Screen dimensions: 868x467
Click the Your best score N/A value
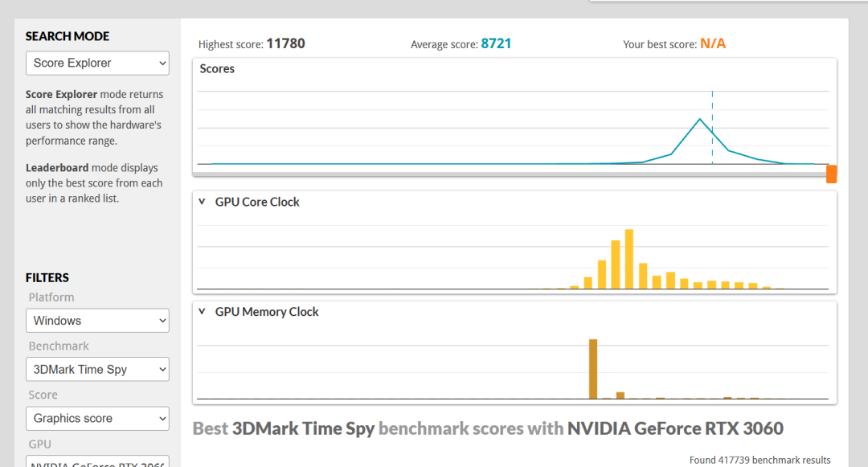[713, 43]
